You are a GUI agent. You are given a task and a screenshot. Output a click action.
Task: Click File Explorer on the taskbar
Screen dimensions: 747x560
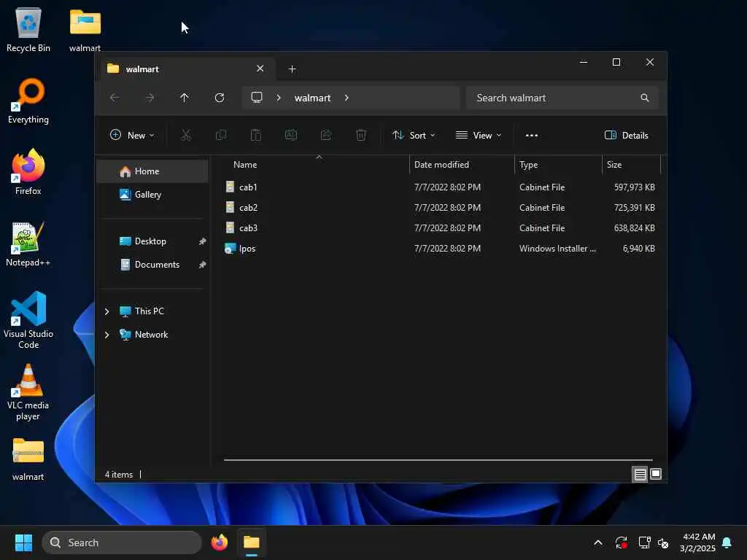(252, 542)
